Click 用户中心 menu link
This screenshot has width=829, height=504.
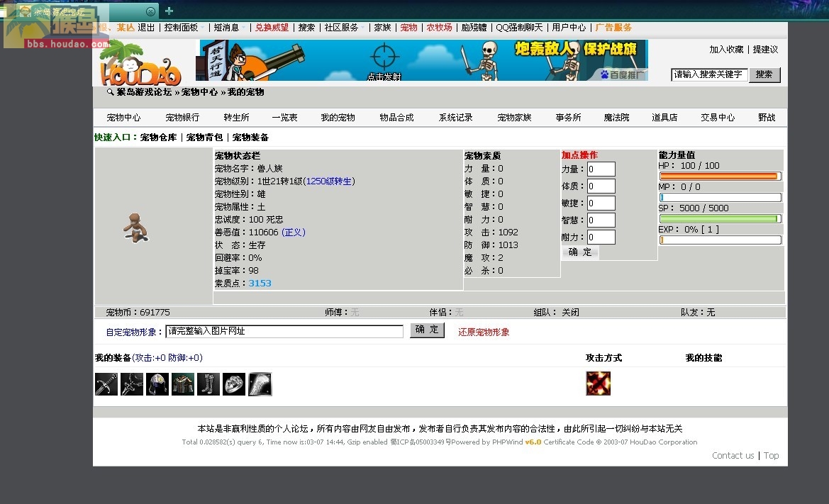pos(569,28)
